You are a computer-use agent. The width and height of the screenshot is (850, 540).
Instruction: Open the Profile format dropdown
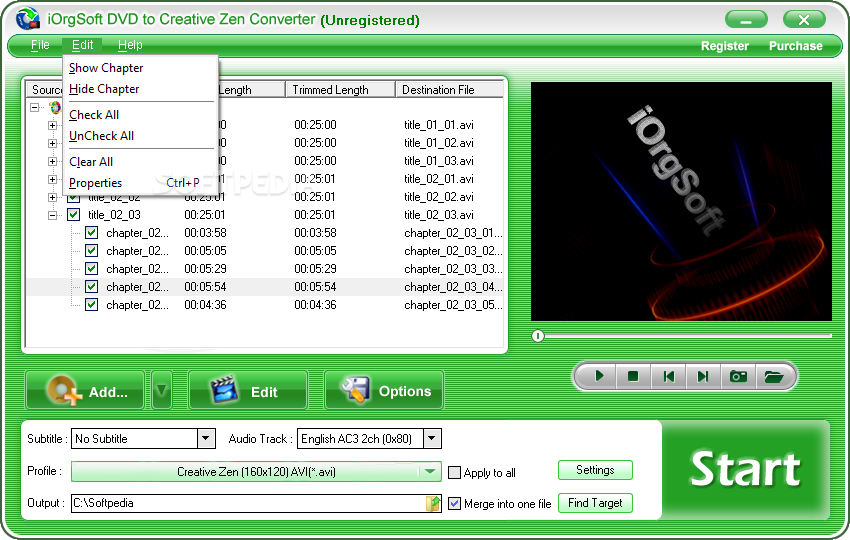(x=430, y=472)
